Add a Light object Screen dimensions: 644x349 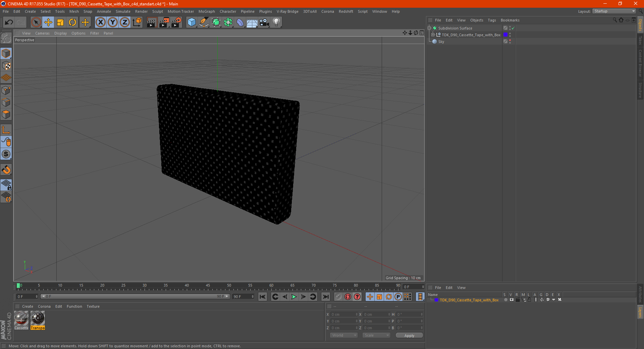point(276,22)
